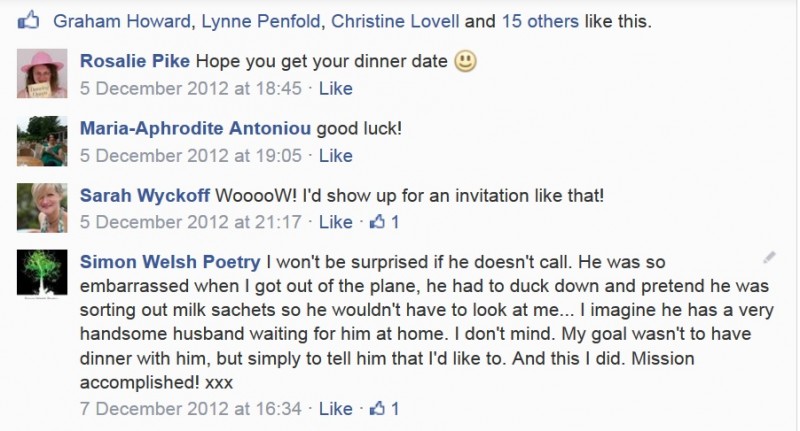Open Lynne Penfold's profile link
800x431 pixels.
[x=261, y=21]
